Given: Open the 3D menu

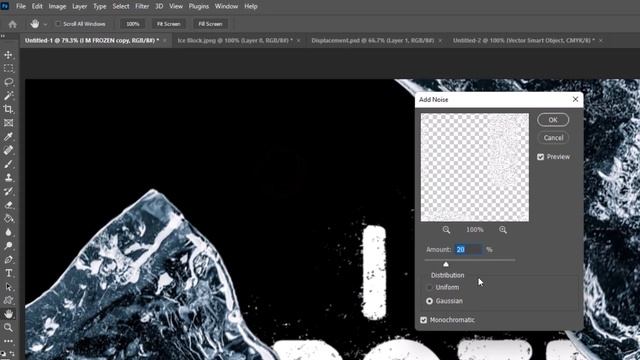Looking at the screenshot, I should coord(159,6).
